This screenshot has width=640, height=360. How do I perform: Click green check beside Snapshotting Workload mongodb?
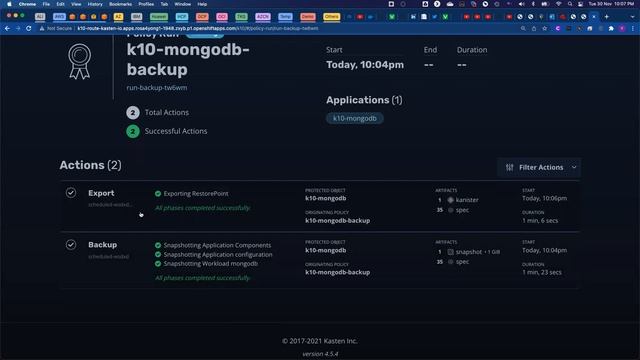click(158, 264)
